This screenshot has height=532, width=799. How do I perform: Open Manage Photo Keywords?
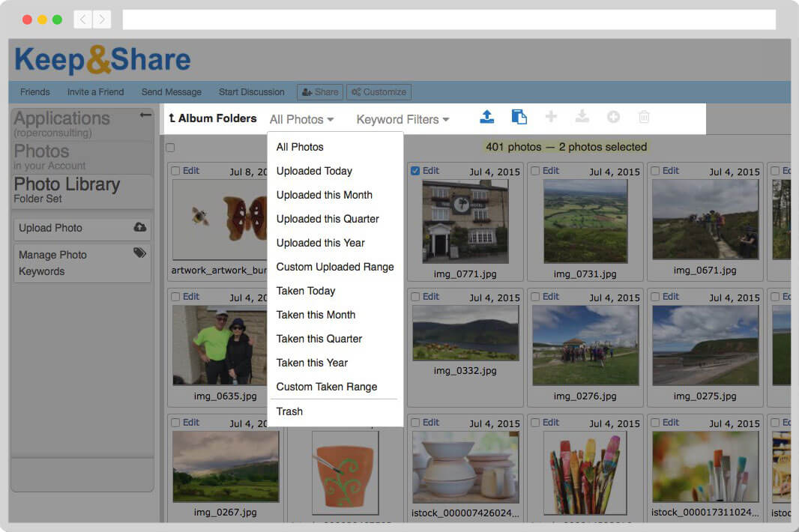point(82,263)
